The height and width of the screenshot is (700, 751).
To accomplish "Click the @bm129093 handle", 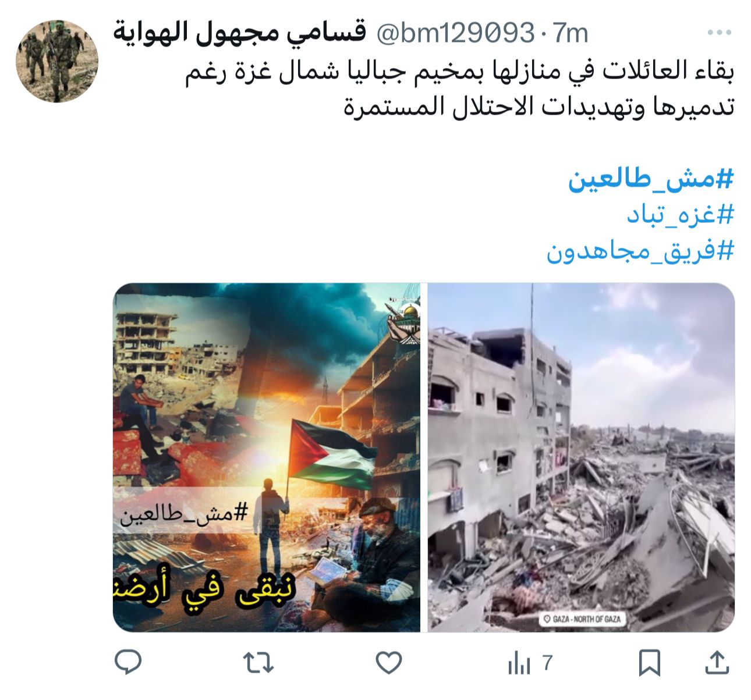I will [x=455, y=33].
